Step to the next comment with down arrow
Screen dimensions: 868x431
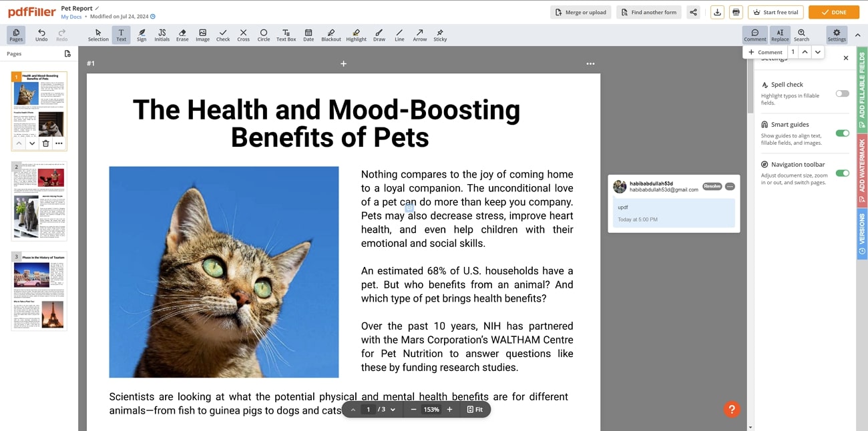pos(817,51)
